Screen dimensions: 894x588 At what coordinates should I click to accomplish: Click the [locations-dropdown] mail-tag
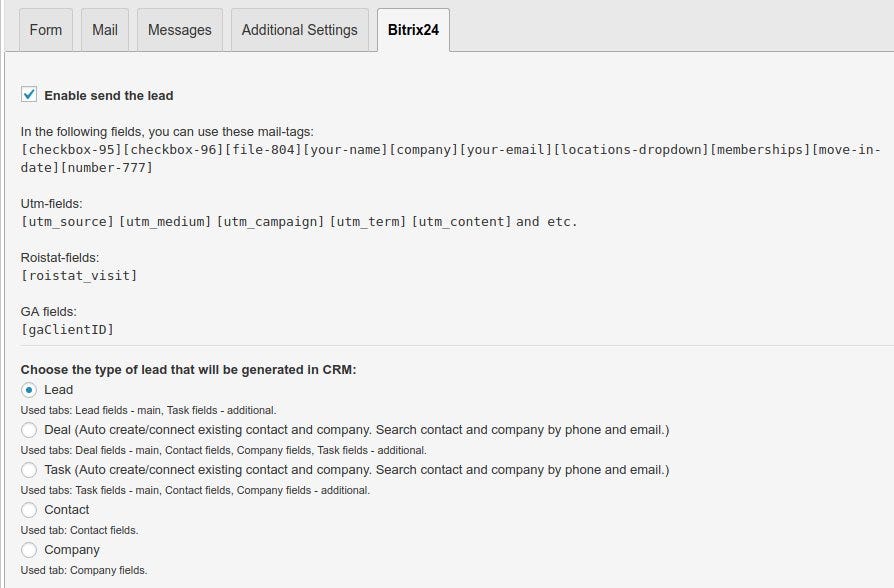tap(631, 150)
